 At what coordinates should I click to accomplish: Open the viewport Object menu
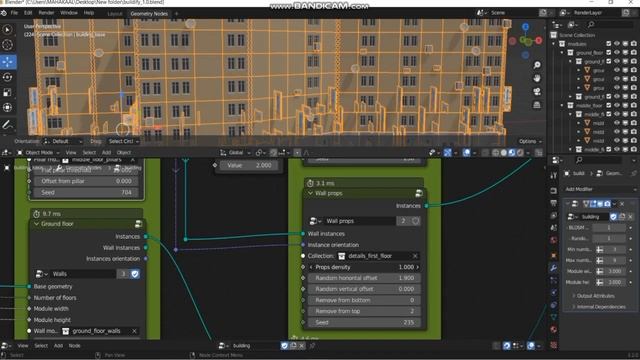click(x=124, y=153)
